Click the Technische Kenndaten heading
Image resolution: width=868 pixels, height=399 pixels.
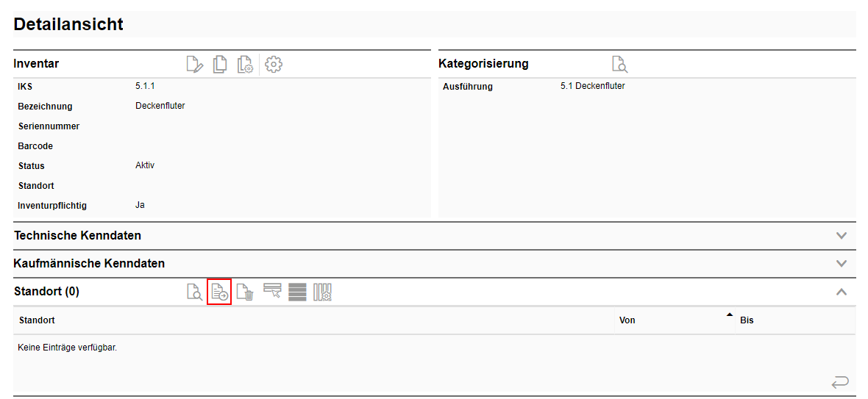tap(77, 235)
